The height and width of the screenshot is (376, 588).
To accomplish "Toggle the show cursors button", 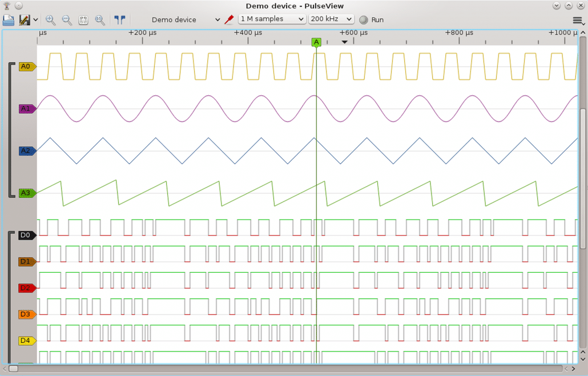I will coord(120,20).
